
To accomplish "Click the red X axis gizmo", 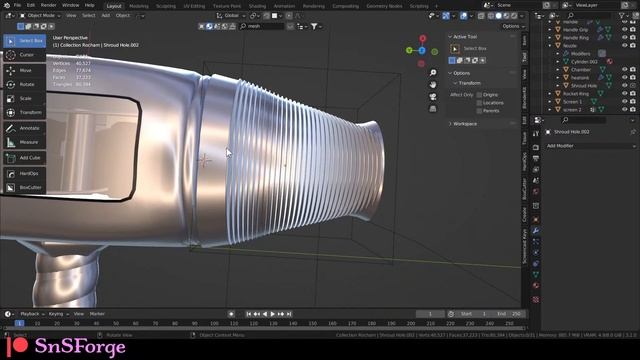I will [422, 38].
